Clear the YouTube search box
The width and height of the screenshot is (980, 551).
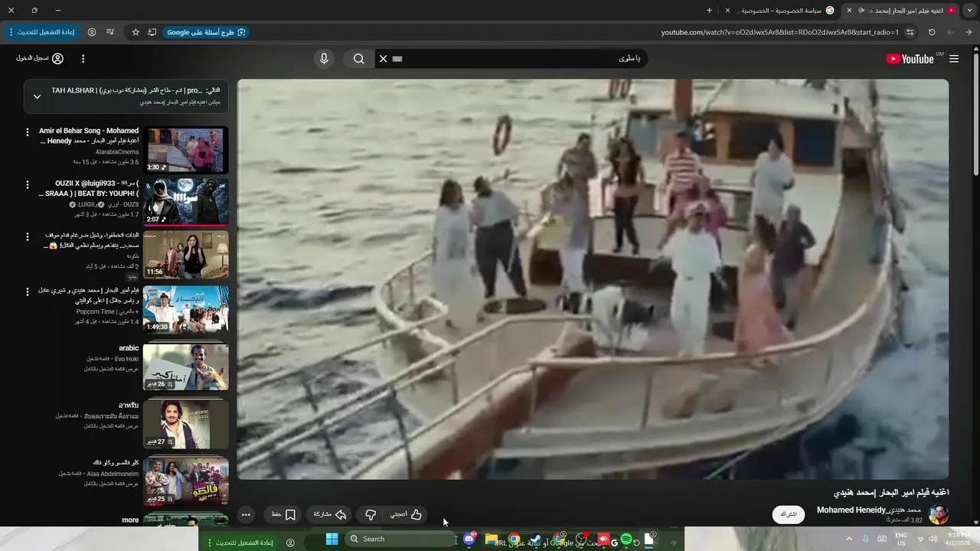click(x=384, y=59)
